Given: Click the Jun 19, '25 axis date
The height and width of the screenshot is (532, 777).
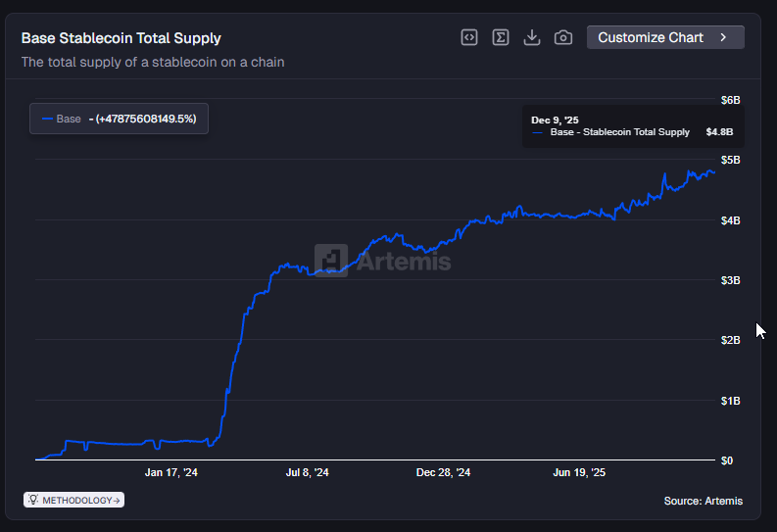Looking at the screenshot, I should 579,472.
